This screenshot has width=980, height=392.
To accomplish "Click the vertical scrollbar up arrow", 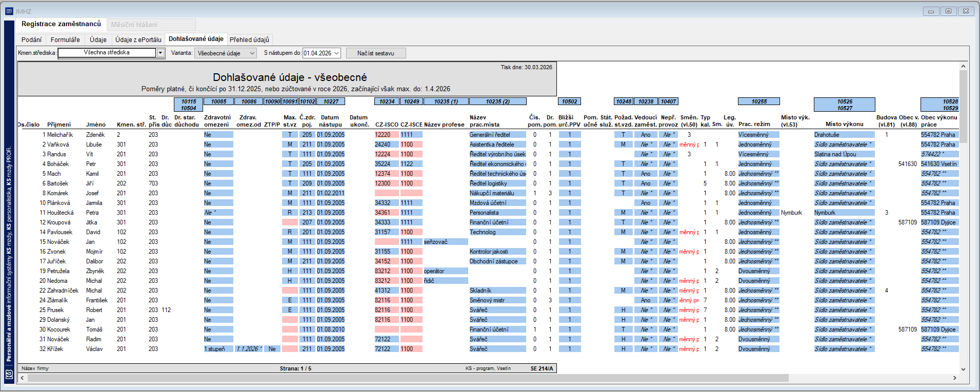I will (963, 66).
